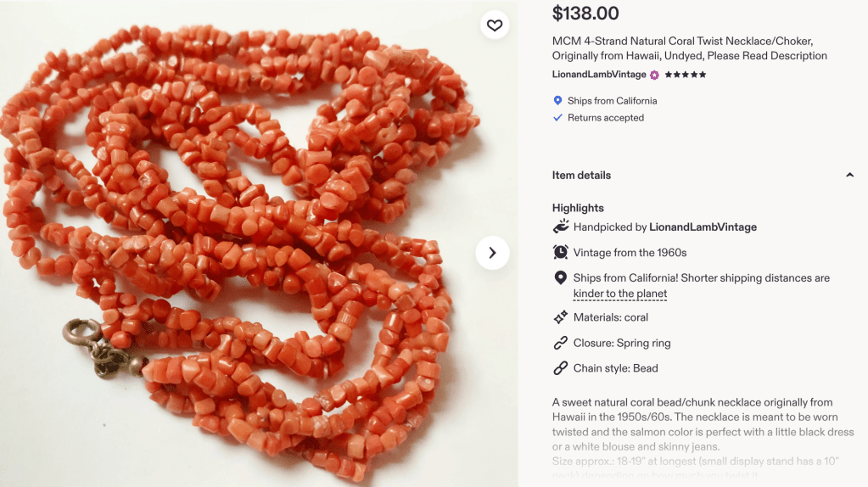Click the Chain style: Bead icon

(x=560, y=368)
